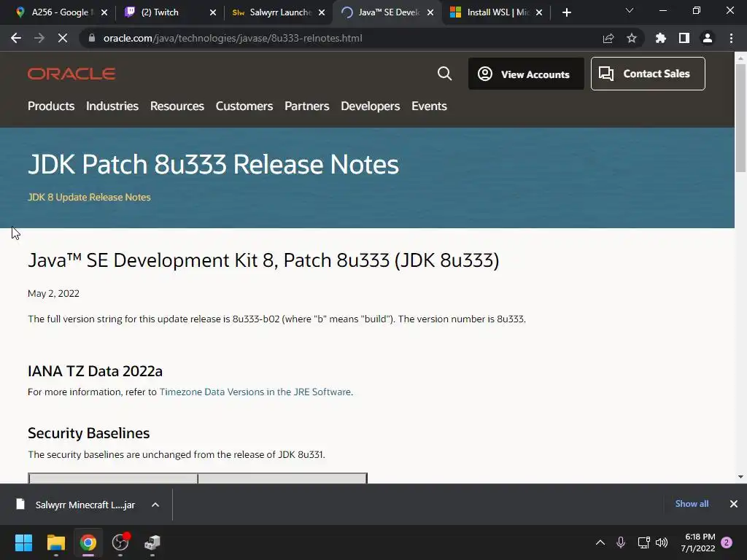Screen dimensions: 747x560
Task: Click the View Accounts button
Action: point(526,74)
